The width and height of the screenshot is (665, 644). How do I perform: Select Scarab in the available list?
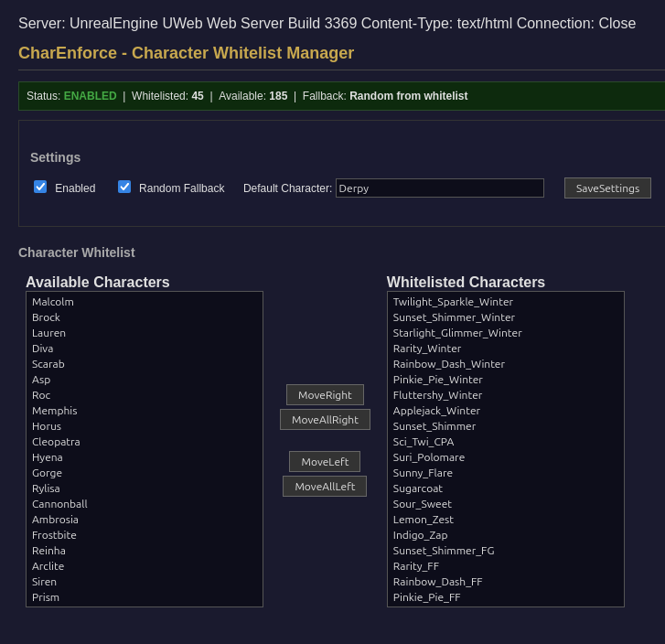tap(145, 364)
